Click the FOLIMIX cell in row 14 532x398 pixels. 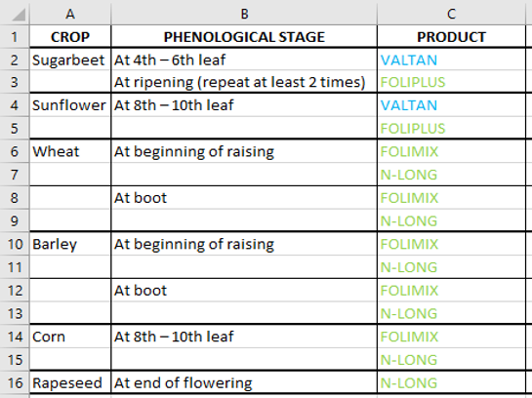point(451,337)
